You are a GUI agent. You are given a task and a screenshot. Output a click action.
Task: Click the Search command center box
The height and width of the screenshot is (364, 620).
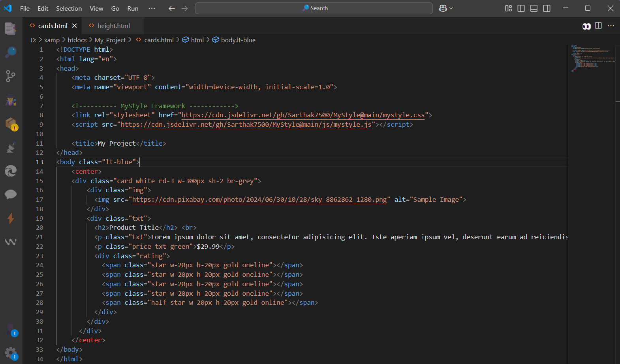point(314,8)
